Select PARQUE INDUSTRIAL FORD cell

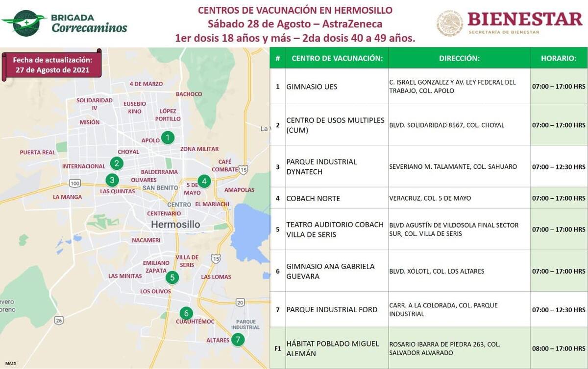coord(337,309)
